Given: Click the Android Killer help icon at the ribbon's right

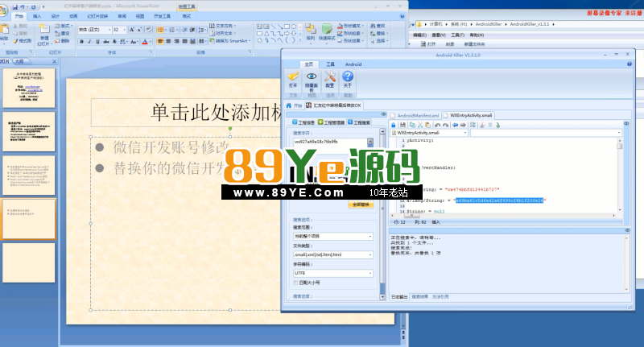Looking at the screenshot, I should (630, 64).
